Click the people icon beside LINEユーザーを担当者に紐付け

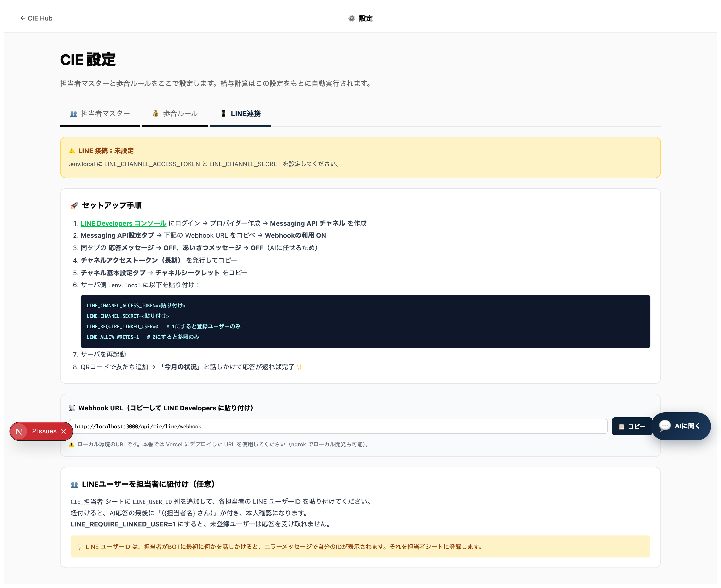point(74,485)
